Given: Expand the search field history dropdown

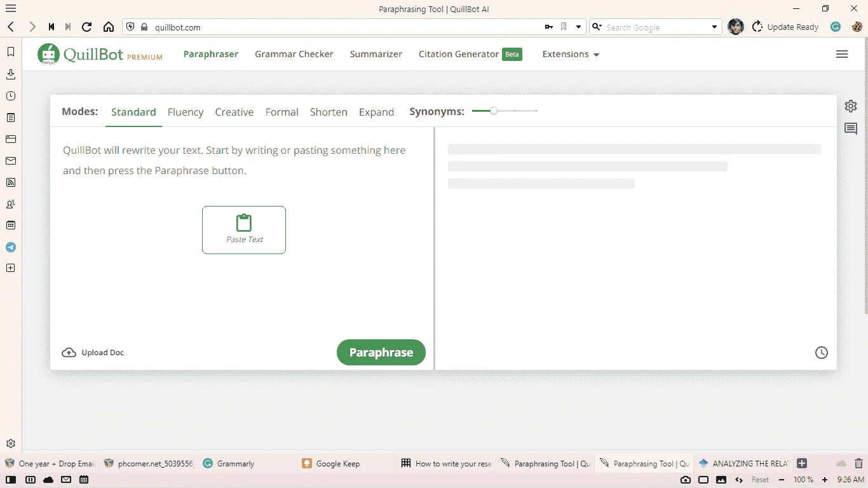Looking at the screenshot, I should point(715,27).
